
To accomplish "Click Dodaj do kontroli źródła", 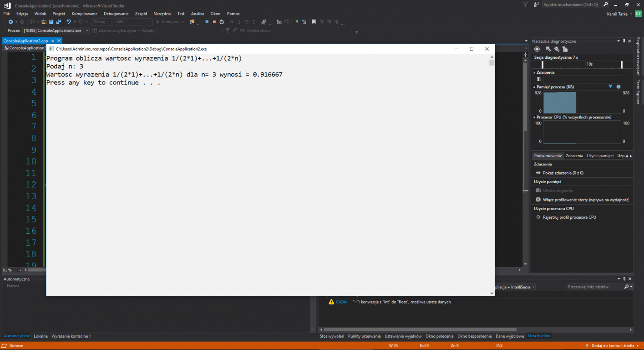I will 613,345.
